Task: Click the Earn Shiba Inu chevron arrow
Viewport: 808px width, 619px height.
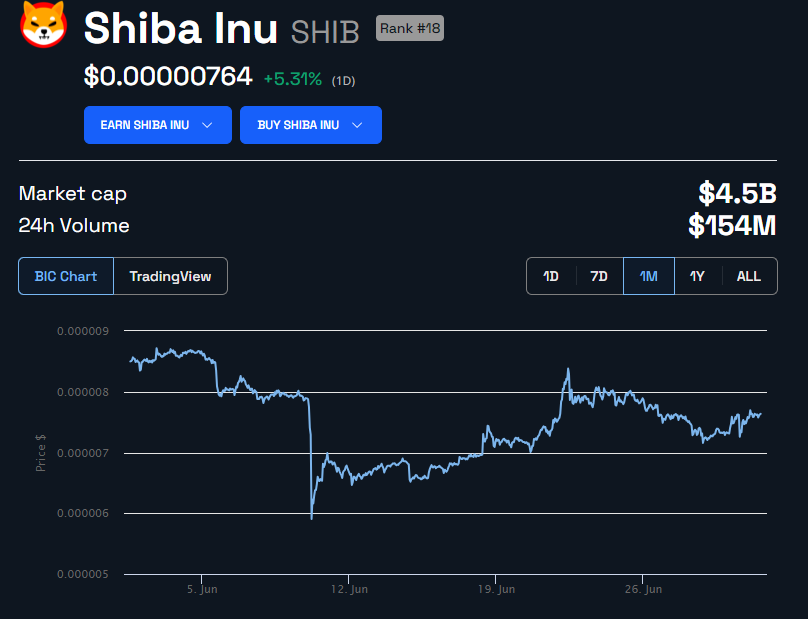Action: point(207,125)
